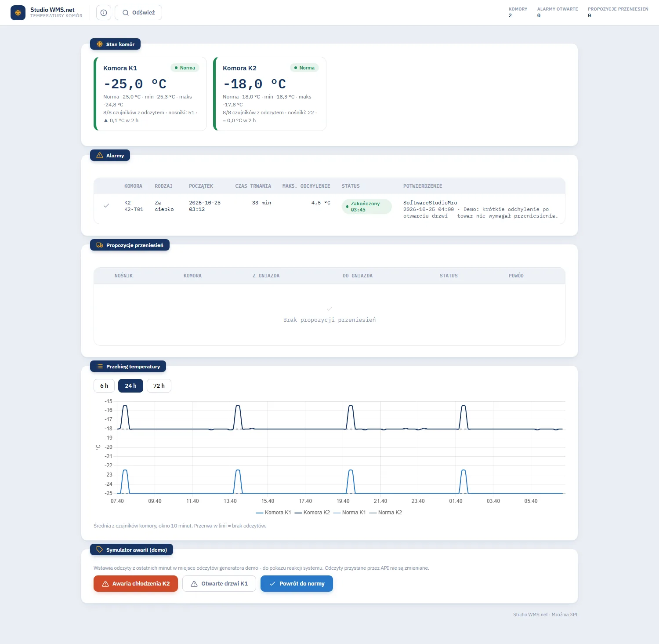This screenshot has width=659, height=644.
Task: Click the Powrót do normy button
Action: coord(297,583)
